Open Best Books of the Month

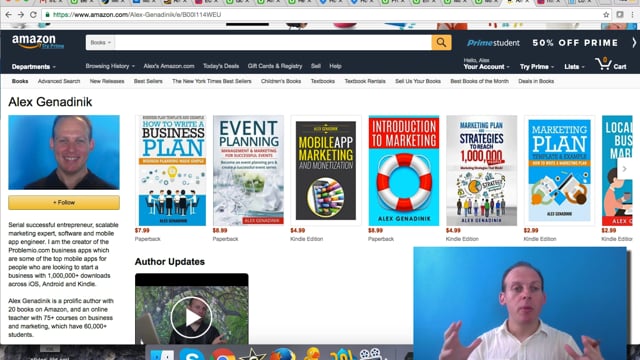coord(479,81)
